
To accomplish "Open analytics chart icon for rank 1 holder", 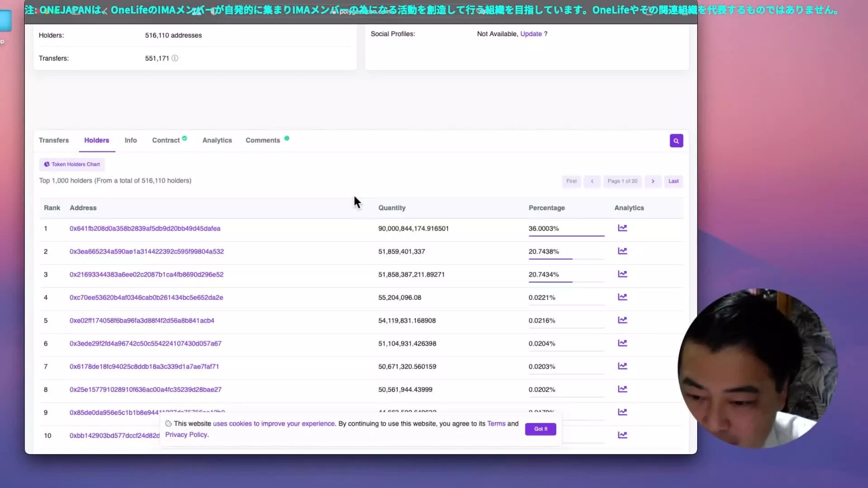I will point(622,228).
